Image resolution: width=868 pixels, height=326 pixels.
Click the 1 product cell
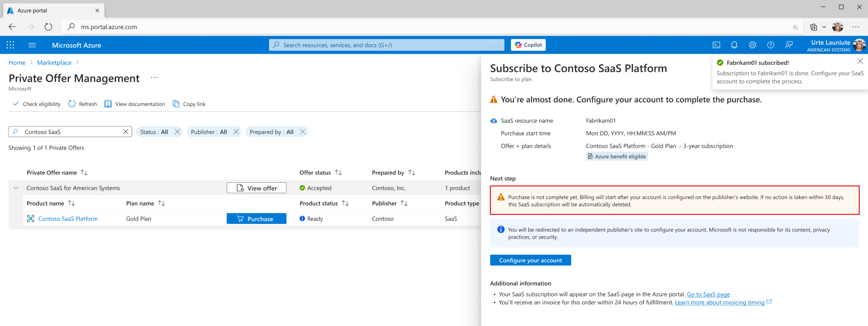tap(458, 188)
